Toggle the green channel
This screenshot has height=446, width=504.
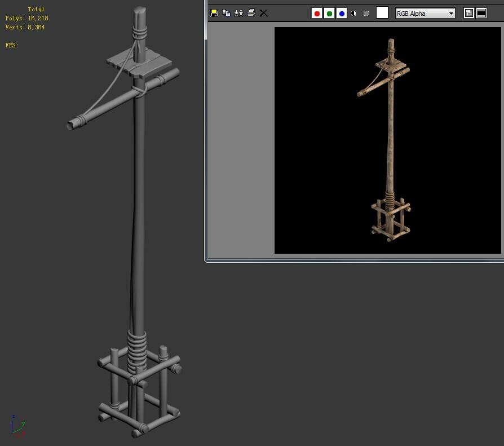329,13
